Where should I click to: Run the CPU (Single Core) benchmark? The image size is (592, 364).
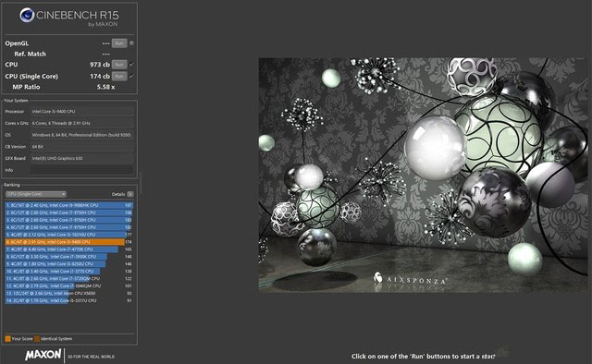[x=119, y=76]
